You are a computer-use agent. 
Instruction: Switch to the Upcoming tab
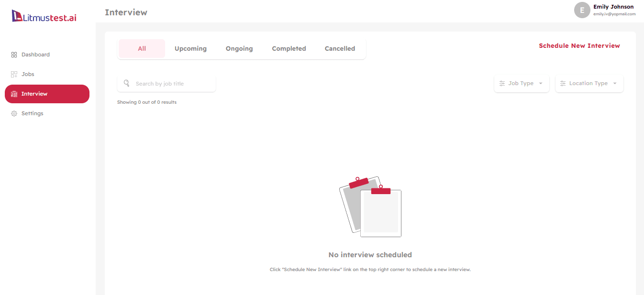(190, 49)
